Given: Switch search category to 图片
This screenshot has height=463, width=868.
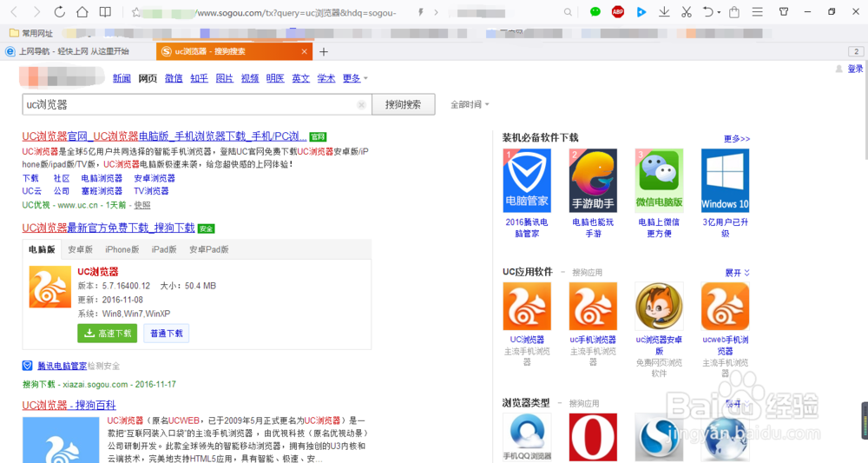Looking at the screenshot, I should point(224,78).
